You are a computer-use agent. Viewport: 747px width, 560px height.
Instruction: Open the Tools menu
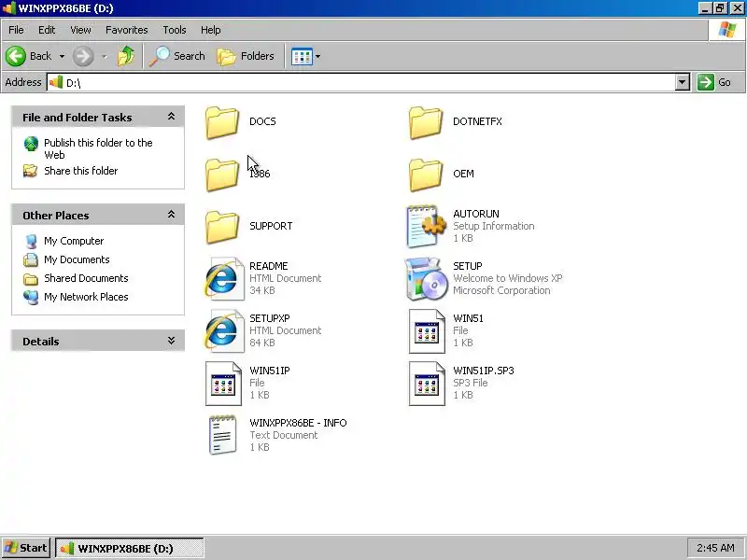(175, 30)
